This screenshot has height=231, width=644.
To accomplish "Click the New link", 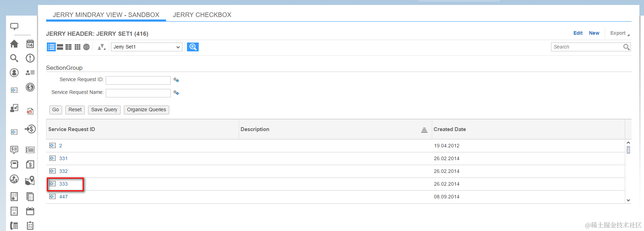I will pyautogui.click(x=594, y=33).
